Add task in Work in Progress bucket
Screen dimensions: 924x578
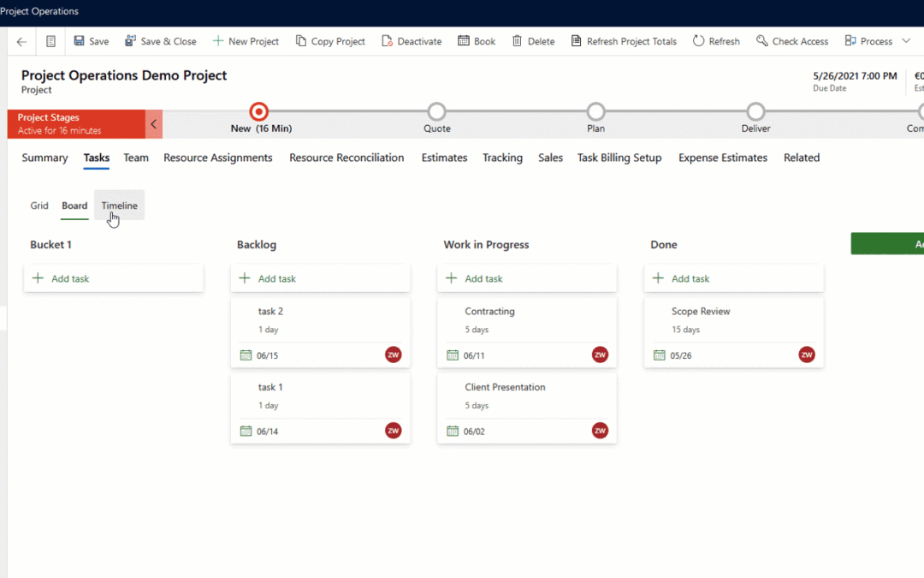(527, 278)
